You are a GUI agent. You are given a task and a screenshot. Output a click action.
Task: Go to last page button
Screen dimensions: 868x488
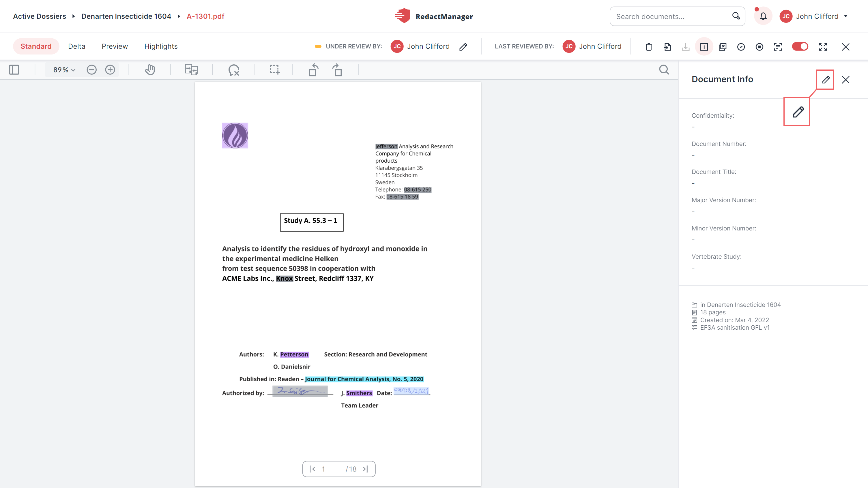click(x=365, y=469)
